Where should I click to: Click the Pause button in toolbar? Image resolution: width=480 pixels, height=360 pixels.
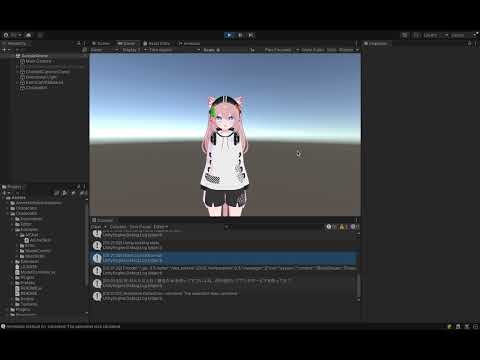click(x=240, y=35)
